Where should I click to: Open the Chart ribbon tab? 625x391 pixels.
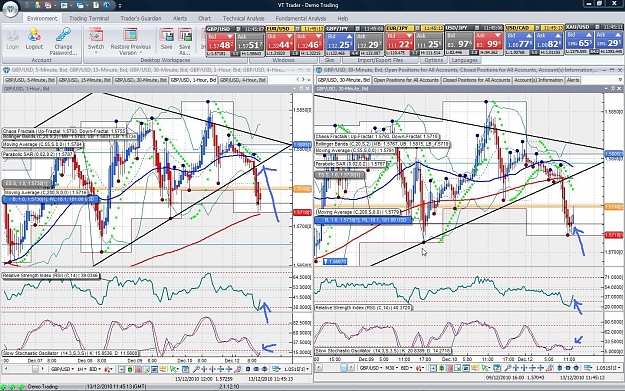tap(204, 18)
